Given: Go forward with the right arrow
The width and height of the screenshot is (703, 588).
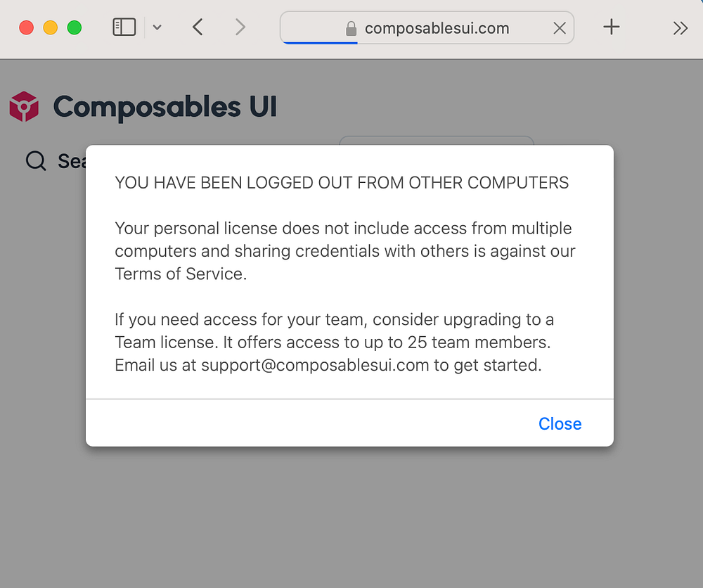Looking at the screenshot, I should tap(240, 27).
